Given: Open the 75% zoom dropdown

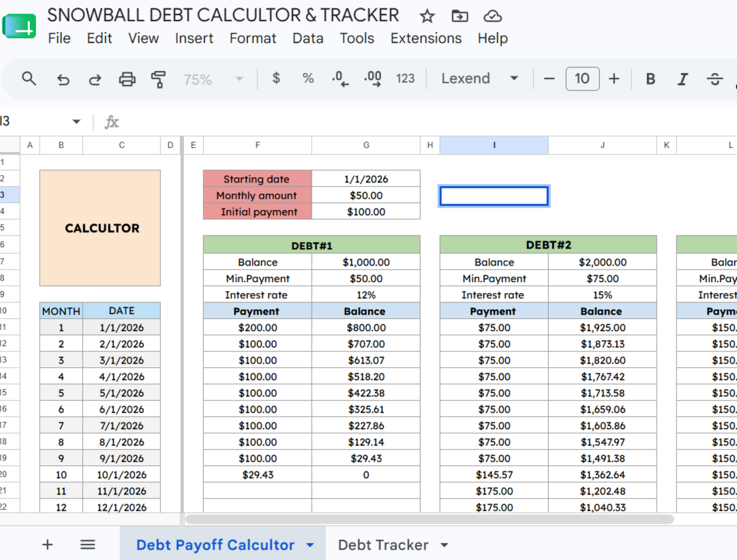Looking at the screenshot, I should point(214,79).
